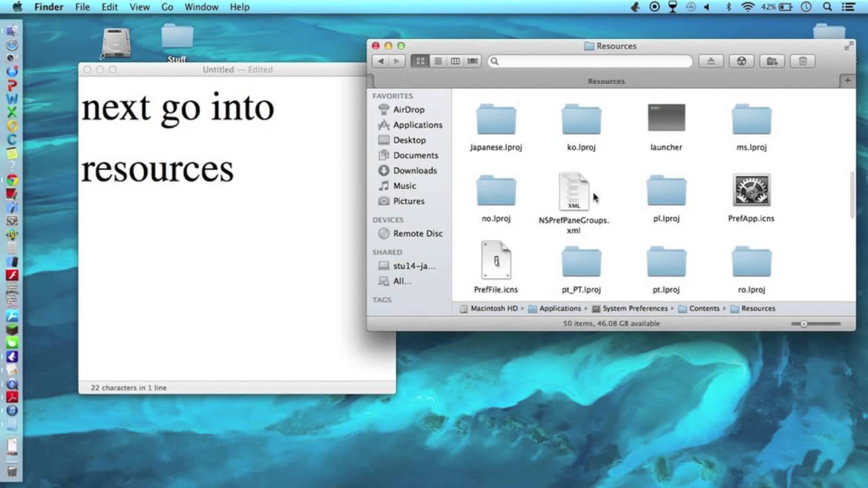The width and height of the screenshot is (868, 488).
Task: Click the New Folder toolbar button
Action: point(772,61)
